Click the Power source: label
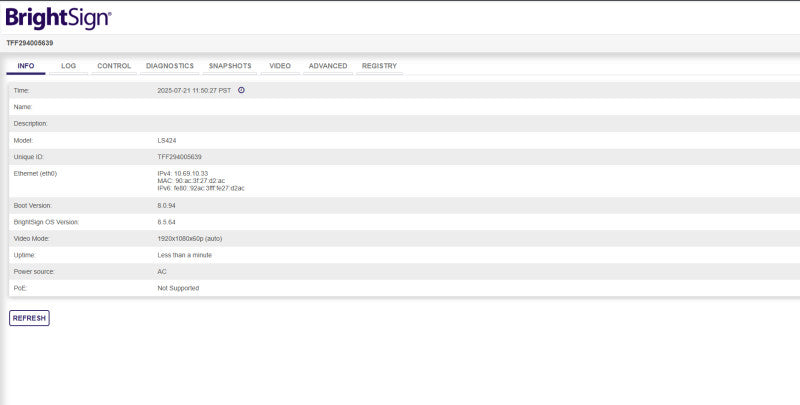800x405 pixels. (x=34, y=272)
